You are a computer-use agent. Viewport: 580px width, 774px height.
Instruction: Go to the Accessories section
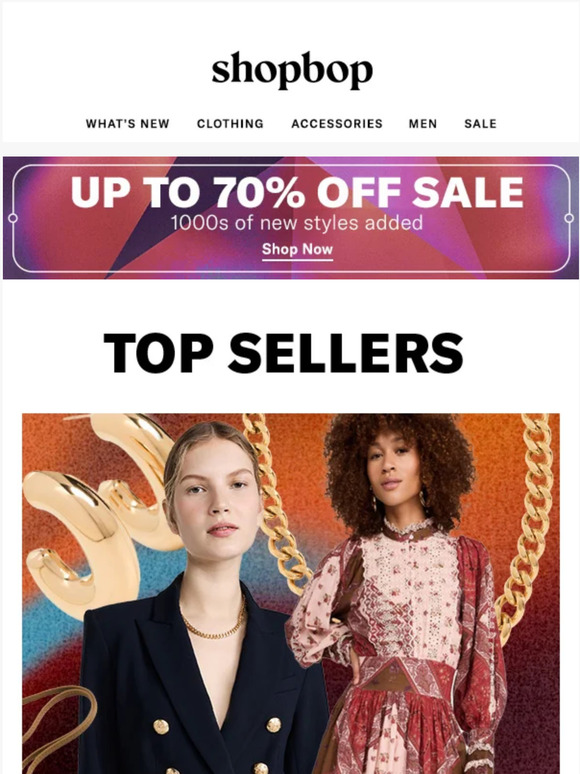(337, 123)
